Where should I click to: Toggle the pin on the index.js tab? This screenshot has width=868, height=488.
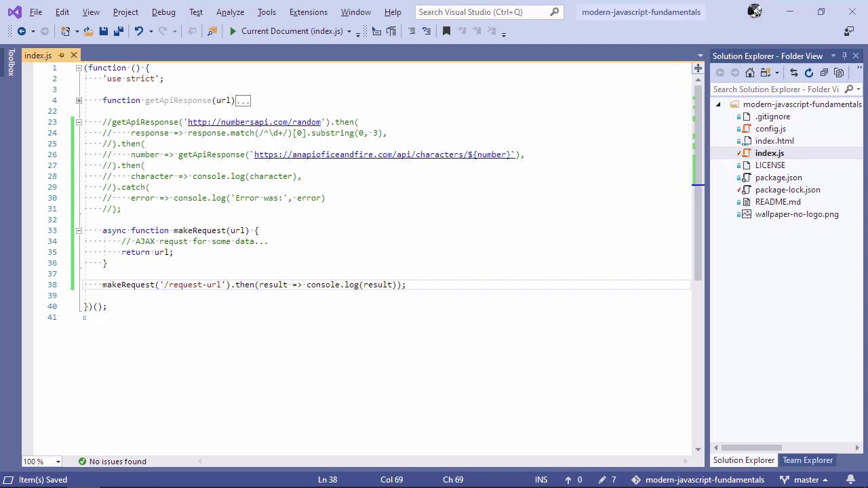(x=61, y=56)
